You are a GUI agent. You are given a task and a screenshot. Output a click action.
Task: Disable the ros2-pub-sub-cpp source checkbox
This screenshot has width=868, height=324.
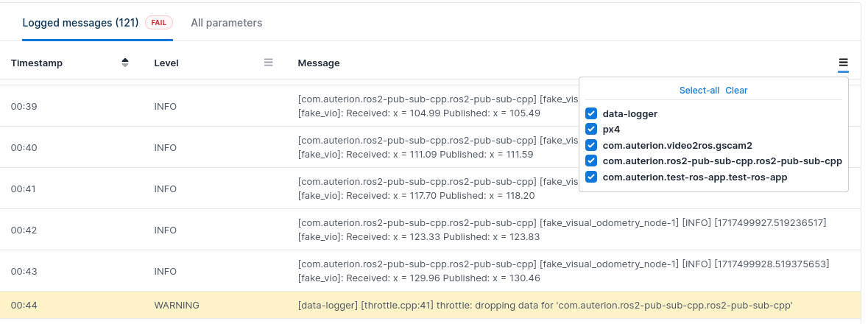click(590, 161)
